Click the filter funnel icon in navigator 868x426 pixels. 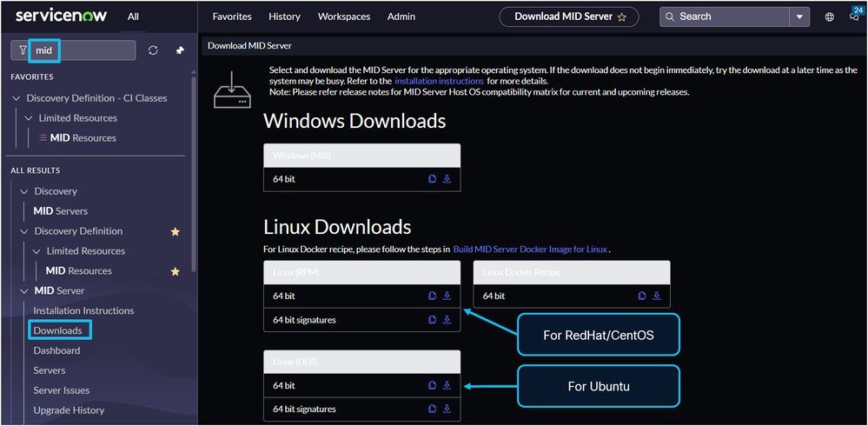[x=23, y=50]
